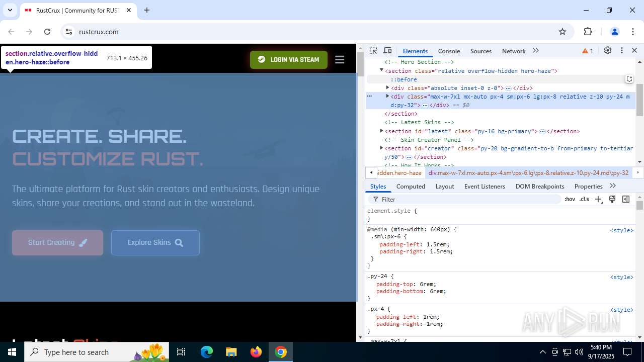The width and height of the screenshot is (644, 362).
Task: Open the Network tab
Action: coord(514,51)
